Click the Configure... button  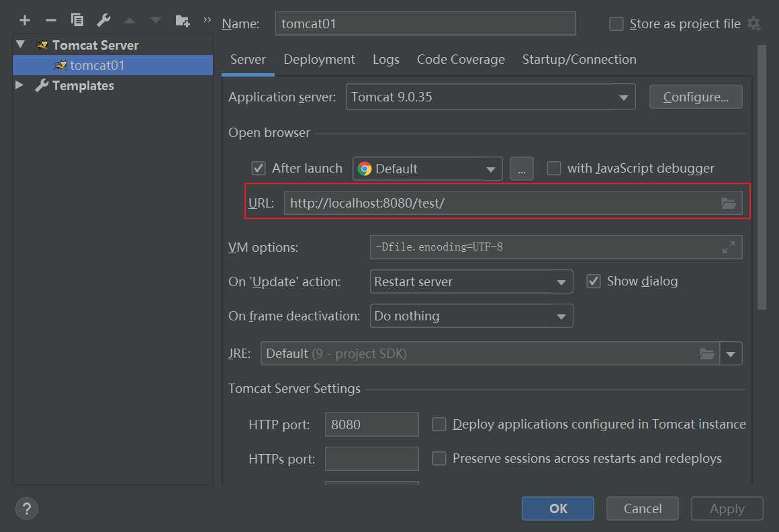696,97
